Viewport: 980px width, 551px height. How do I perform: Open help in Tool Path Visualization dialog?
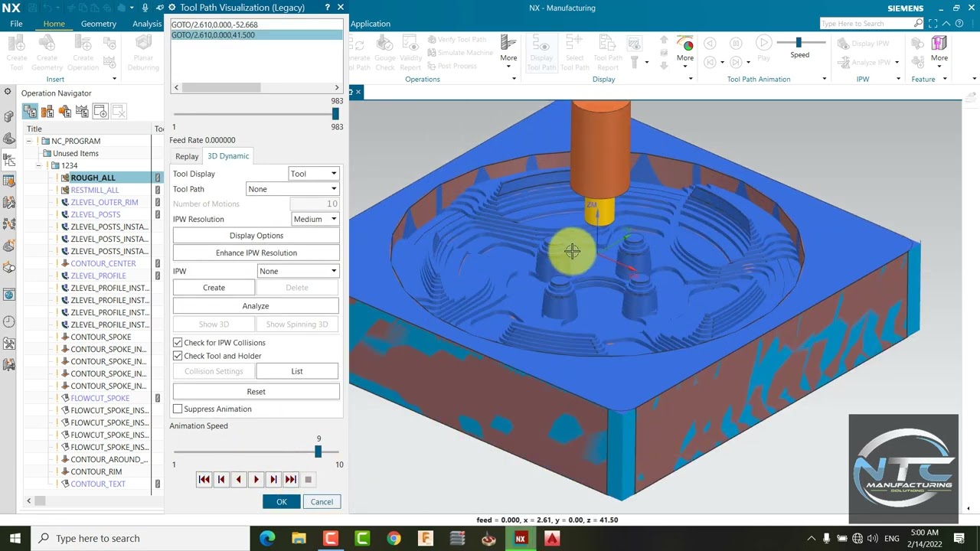pyautogui.click(x=328, y=8)
